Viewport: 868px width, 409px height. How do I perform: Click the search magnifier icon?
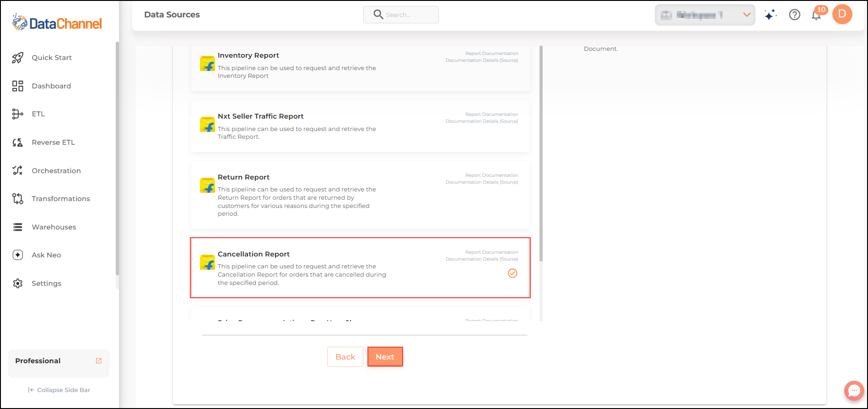(378, 15)
